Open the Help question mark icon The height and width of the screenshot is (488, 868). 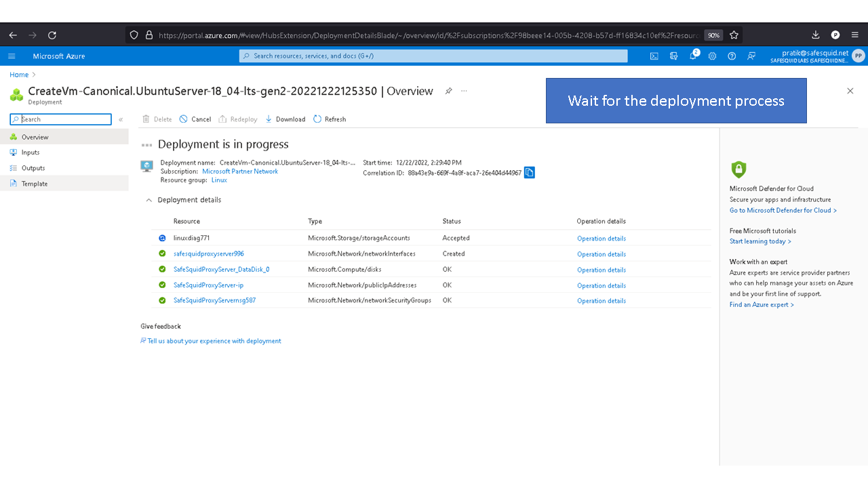point(732,56)
